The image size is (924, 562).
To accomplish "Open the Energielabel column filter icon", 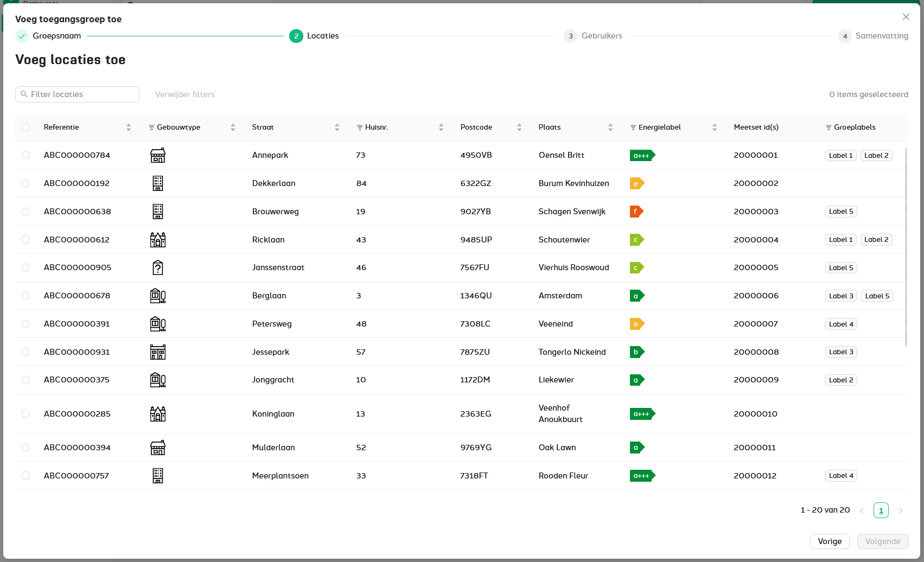I will click(x=633, y=127).
